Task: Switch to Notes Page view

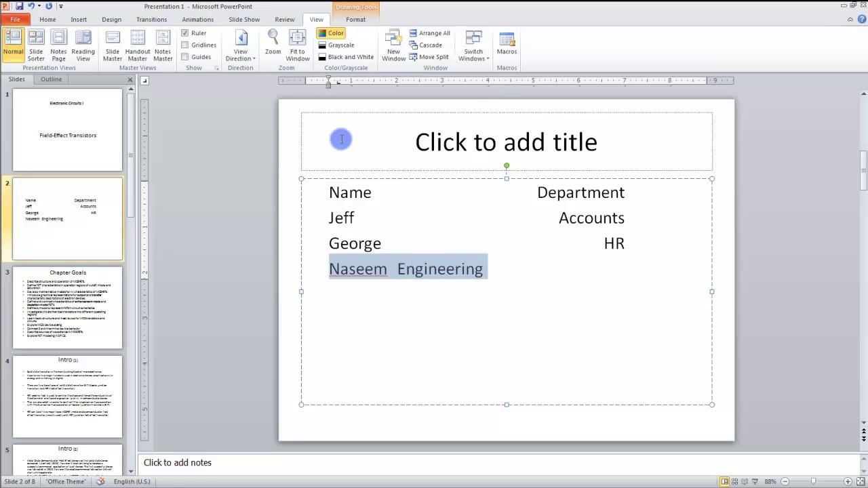Action: coord(58,45)
